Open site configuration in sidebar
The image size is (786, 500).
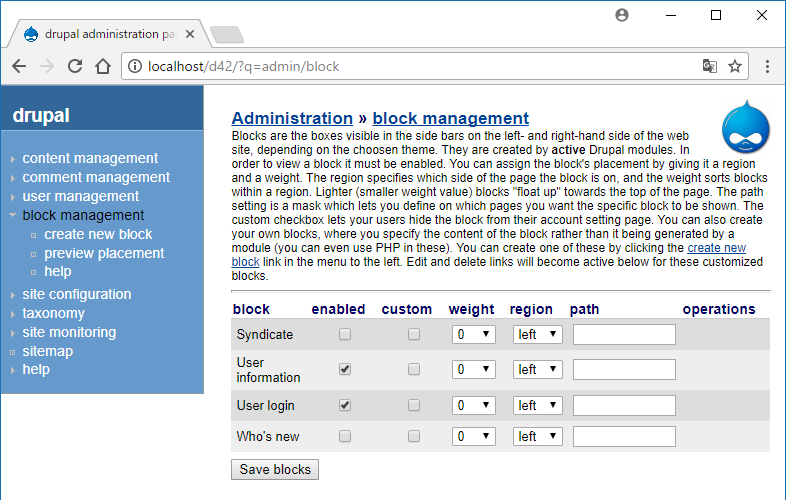coord(77,294)
